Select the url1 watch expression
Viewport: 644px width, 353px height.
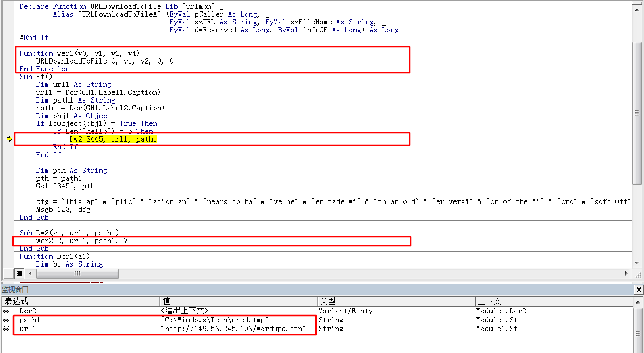click(x=28, y=329)
